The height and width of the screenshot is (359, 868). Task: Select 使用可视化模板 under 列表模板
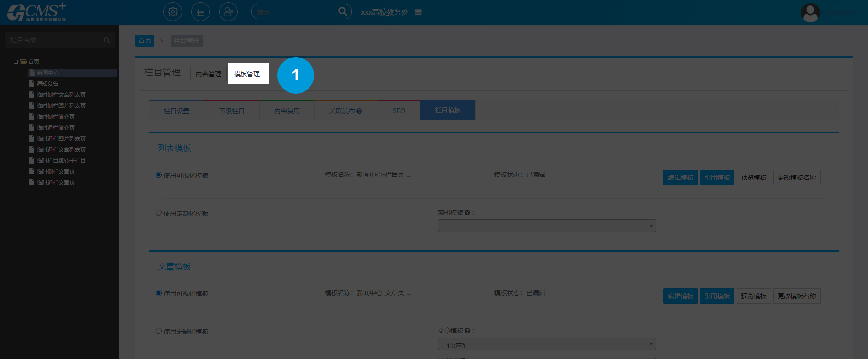coord(159,175)
